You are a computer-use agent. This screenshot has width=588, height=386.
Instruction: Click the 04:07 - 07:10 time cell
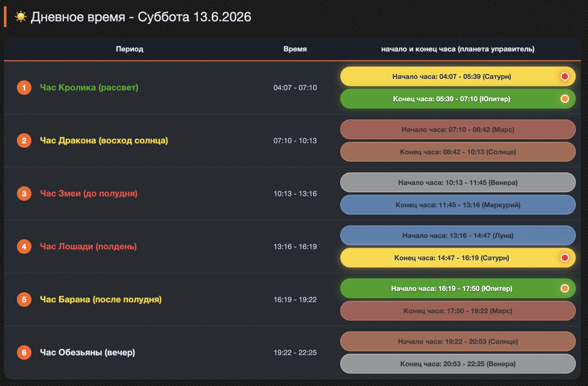click(x=295, y=88)
